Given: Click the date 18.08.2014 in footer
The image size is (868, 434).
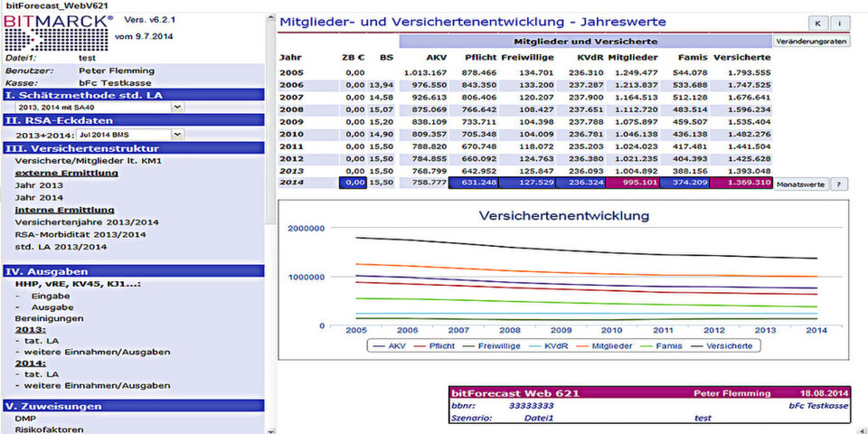Looking at the screenshot, I should pos(824,393).
